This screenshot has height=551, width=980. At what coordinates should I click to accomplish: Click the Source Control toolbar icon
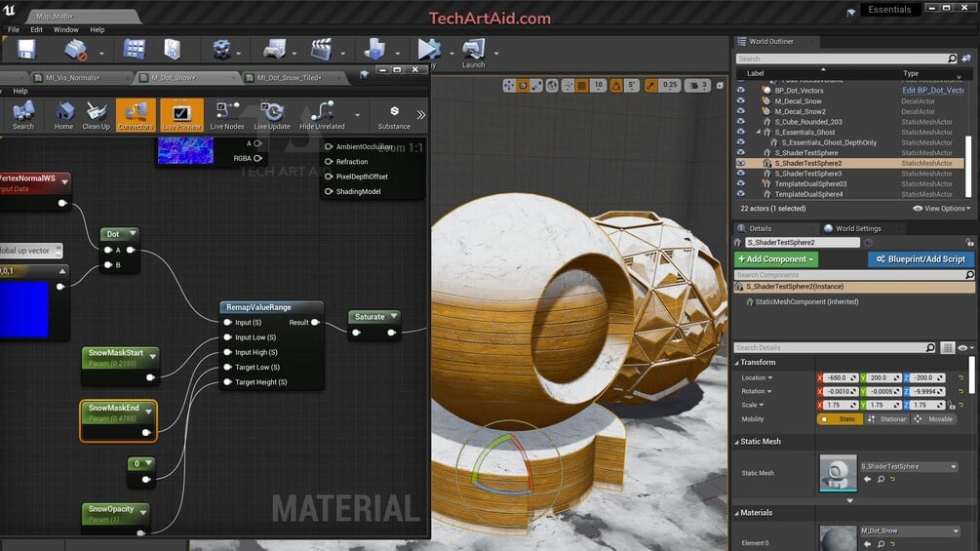click(76, 50)
